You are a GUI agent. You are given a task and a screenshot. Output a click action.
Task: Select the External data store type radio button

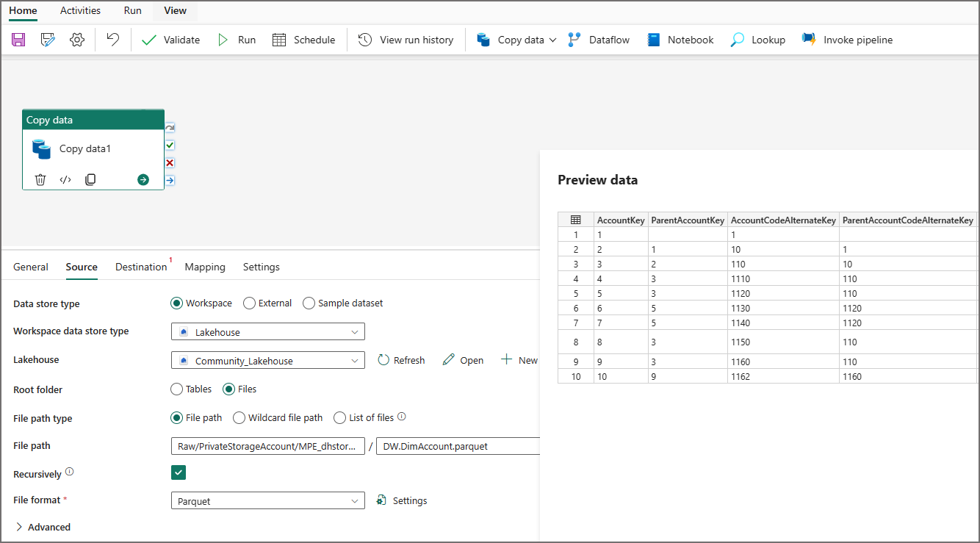pyautogui.click(x=250, y=303)
